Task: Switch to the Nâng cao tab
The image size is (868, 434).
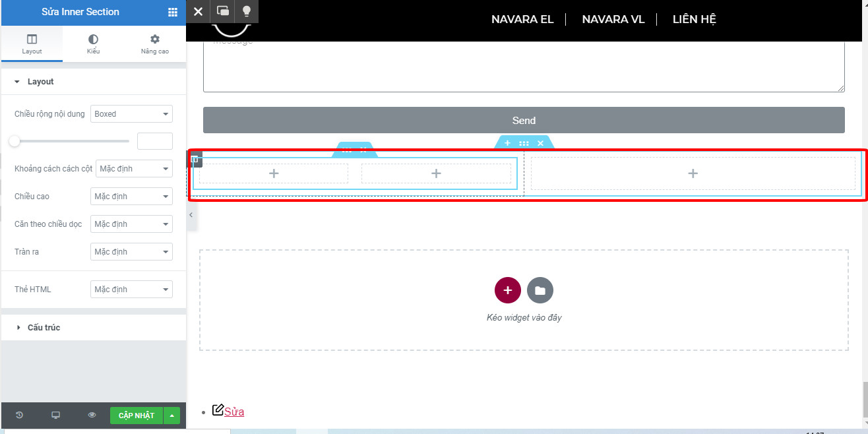Action: pyautogui.click(x=155, y=44)
